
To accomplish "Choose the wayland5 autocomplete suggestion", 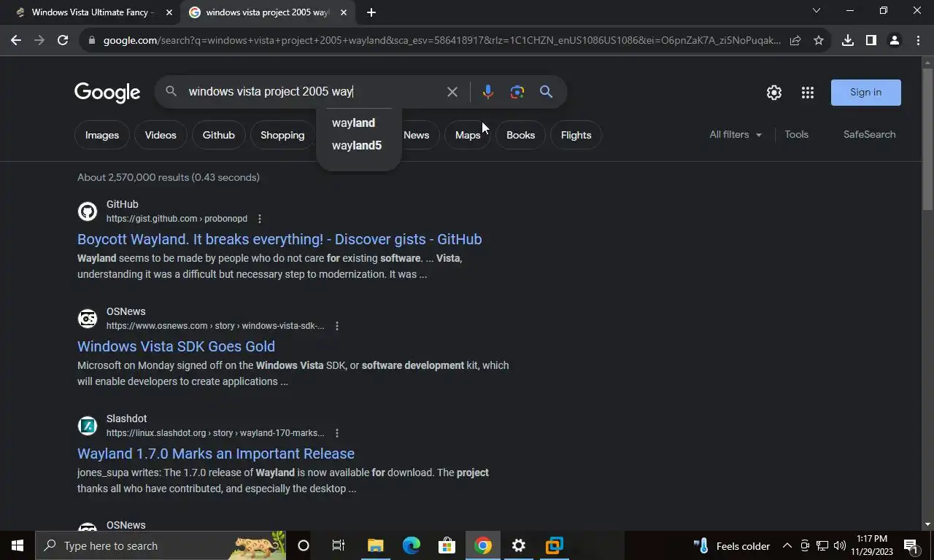I will point(358,145).
